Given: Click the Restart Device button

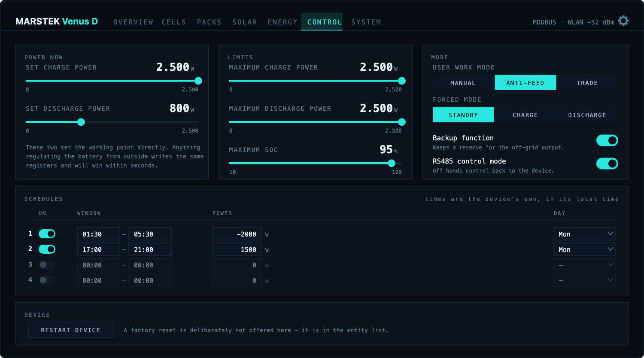Looking at the screenshot, I should [x=71, y=330].
